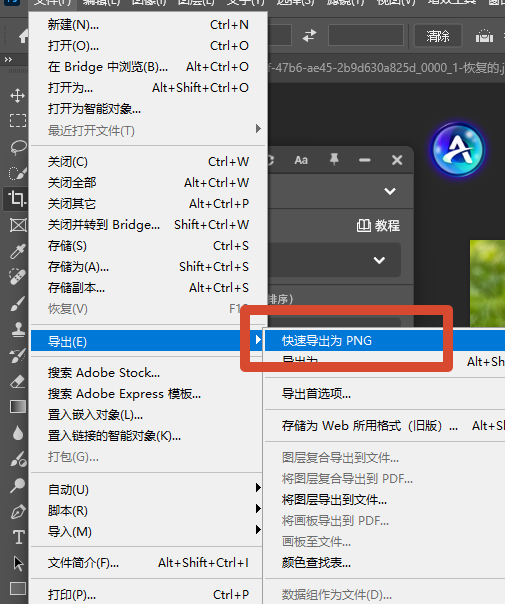Image resolution: width=505 pixels, height=604 pixels.
Task: Expand the first chevron dropdown in panel
Action: (x=390, y=191)
